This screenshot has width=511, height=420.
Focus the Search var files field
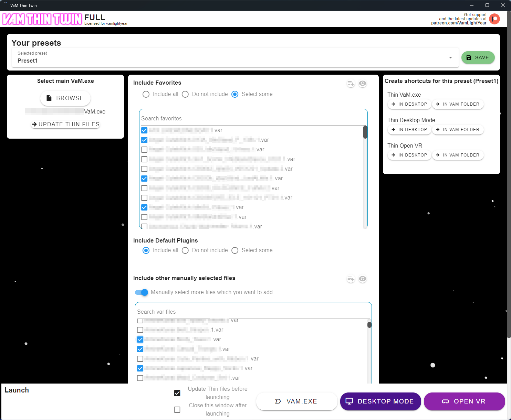[x=253, y=312]
